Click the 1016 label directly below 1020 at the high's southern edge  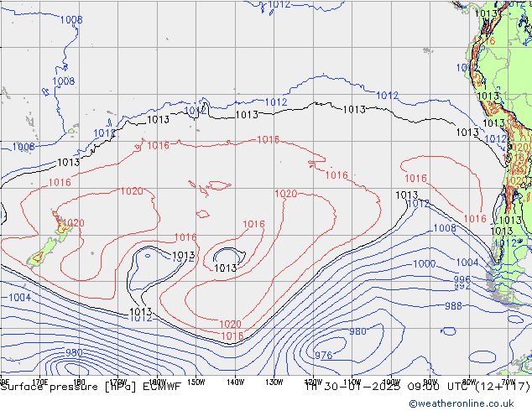[232, 336]
